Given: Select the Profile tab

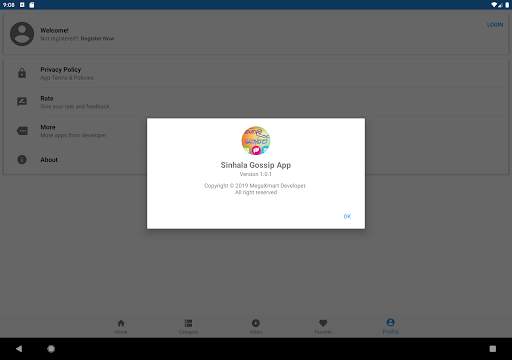Looking at the screenshot, I should [x=390, y=326].
